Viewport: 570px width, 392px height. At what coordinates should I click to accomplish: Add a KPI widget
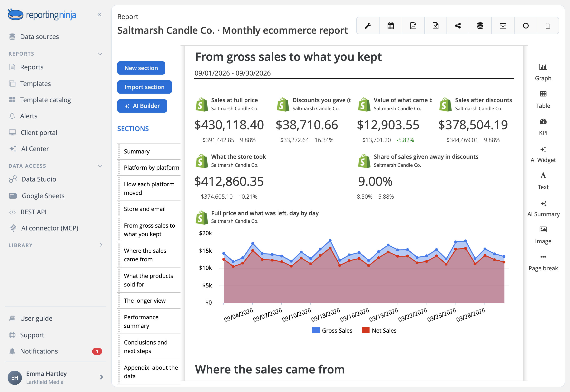pos(543,127)
